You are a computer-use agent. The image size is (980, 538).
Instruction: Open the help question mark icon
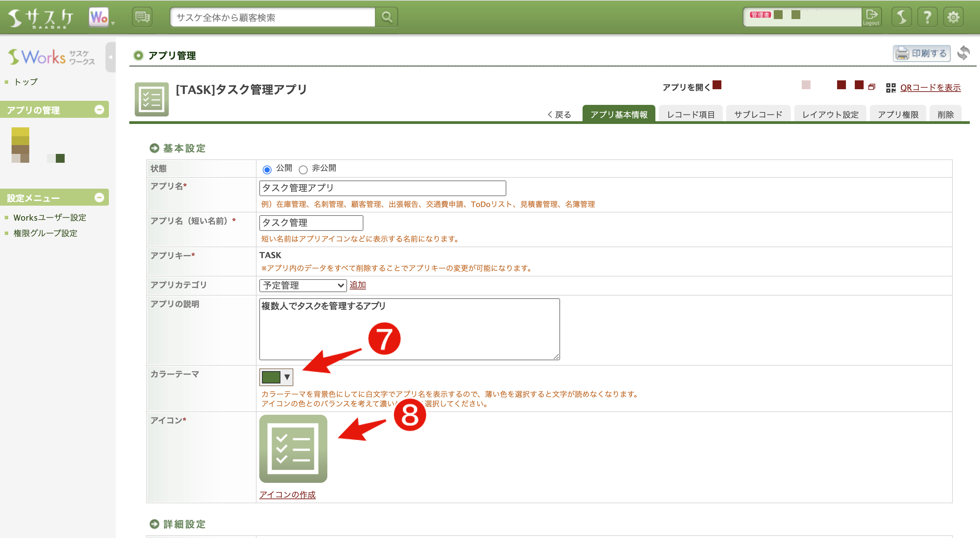928,17
